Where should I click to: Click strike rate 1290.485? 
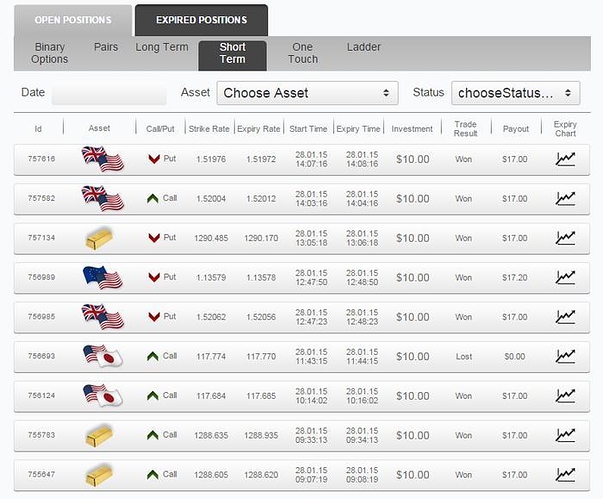tap(211, 238)
